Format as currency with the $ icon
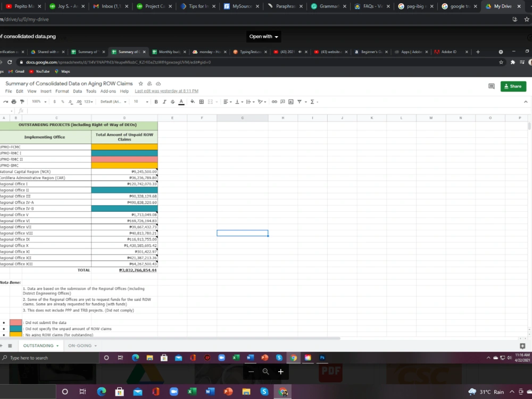The image size is (532, 399). coord(54,102)
